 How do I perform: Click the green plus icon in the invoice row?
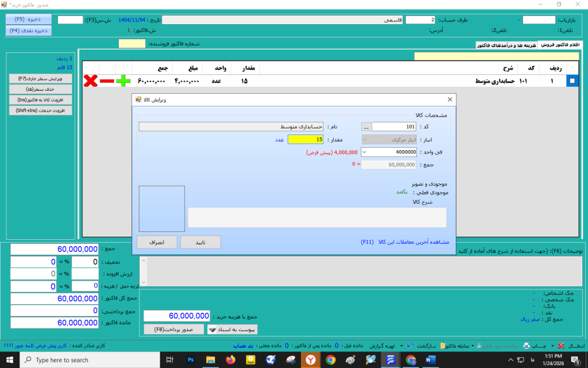[x=123, y=82]
